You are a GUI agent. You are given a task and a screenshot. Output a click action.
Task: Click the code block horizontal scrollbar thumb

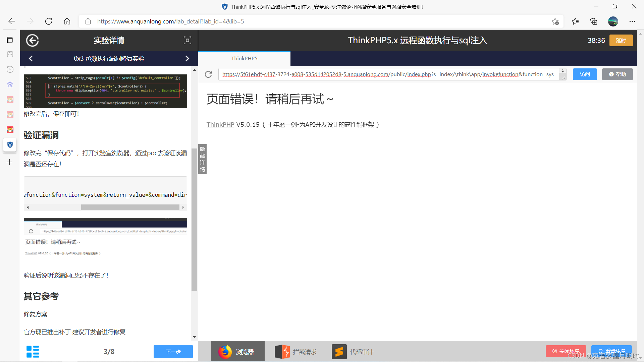click(130, 207)
